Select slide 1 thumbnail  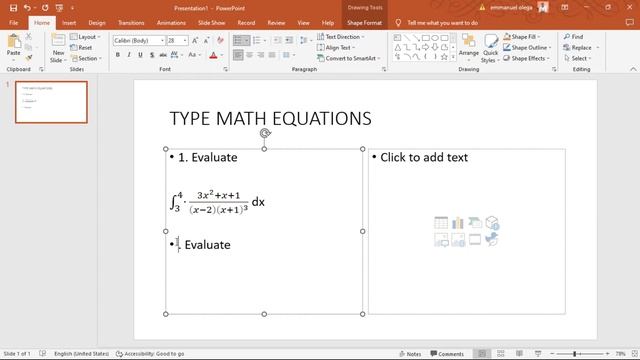(51, 102)
